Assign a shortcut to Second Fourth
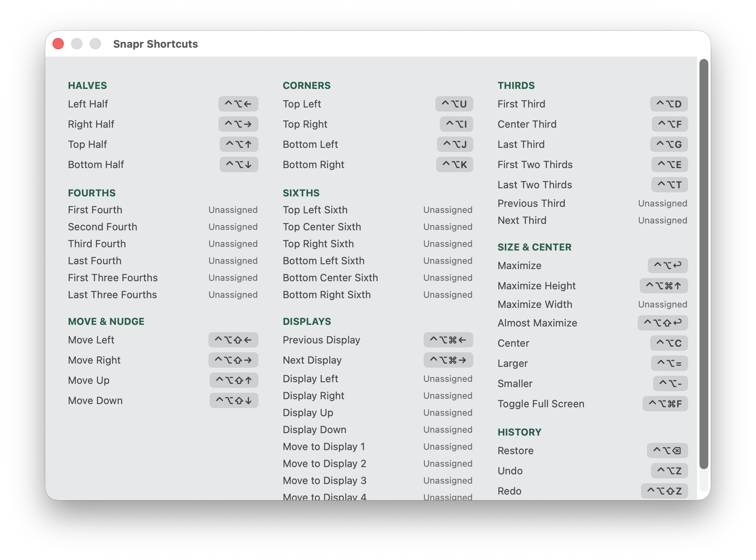756x560 pixels. coord(233,227)
